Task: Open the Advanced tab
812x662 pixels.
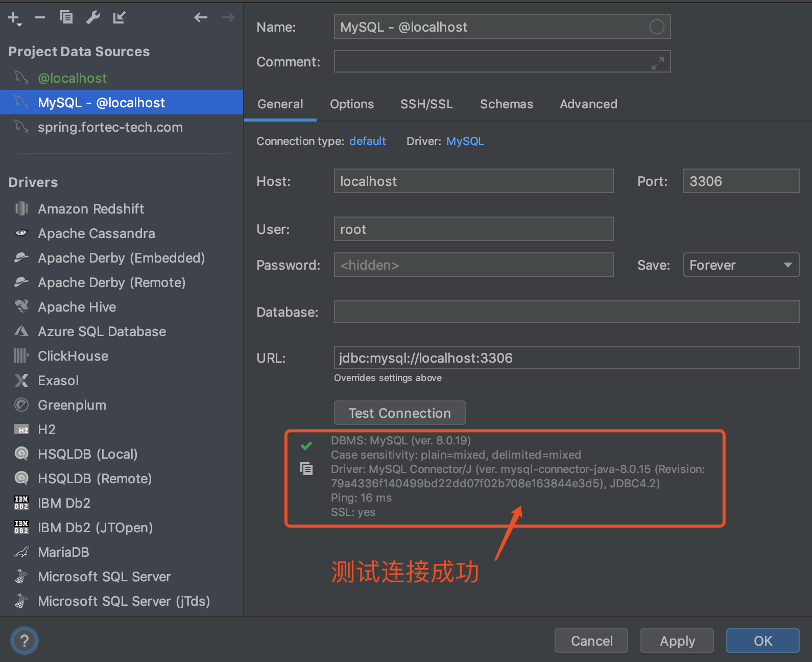Action: [x=589, y=104]
